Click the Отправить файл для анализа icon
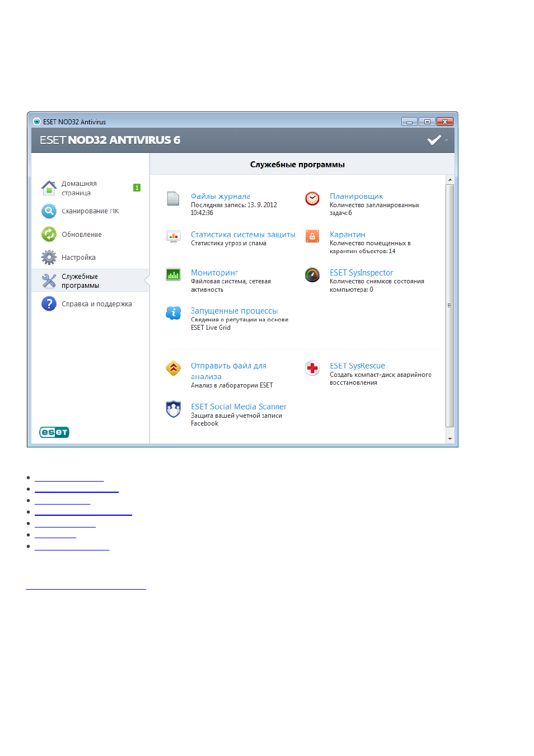Screen dimensions: 534x756 click(x=174, y=368)
